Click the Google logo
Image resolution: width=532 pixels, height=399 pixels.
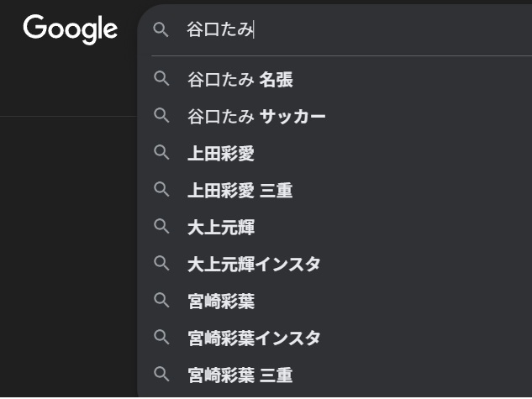click(x=71, y=29)
